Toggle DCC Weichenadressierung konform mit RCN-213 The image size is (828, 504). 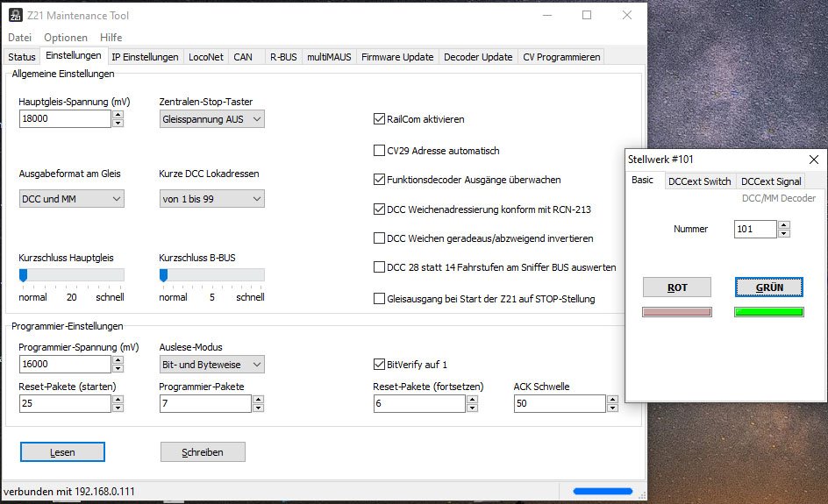[x=379, y=209]
